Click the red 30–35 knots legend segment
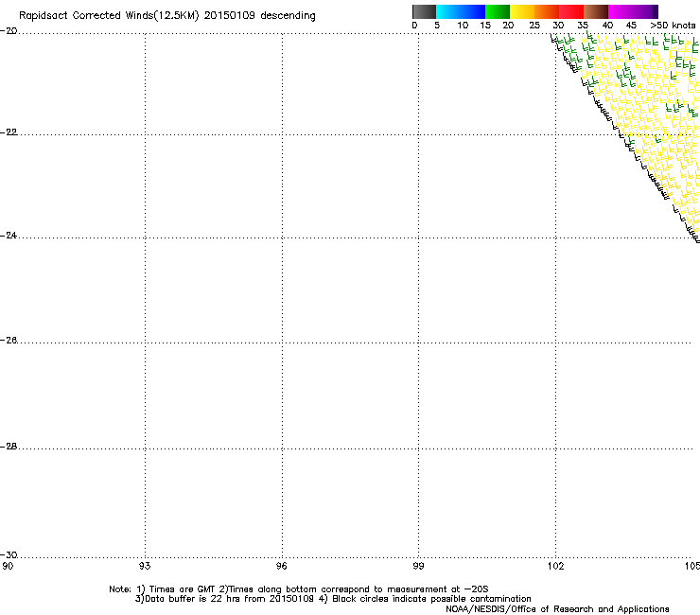Image resolution: width=700 pixels, height=615 pixels. coord(571,11)
